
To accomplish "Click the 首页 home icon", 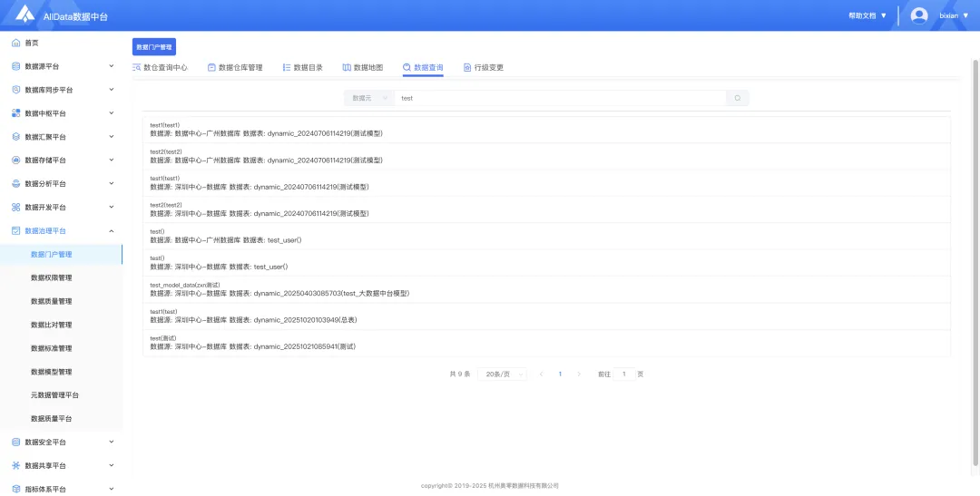I will pos(16,44).
